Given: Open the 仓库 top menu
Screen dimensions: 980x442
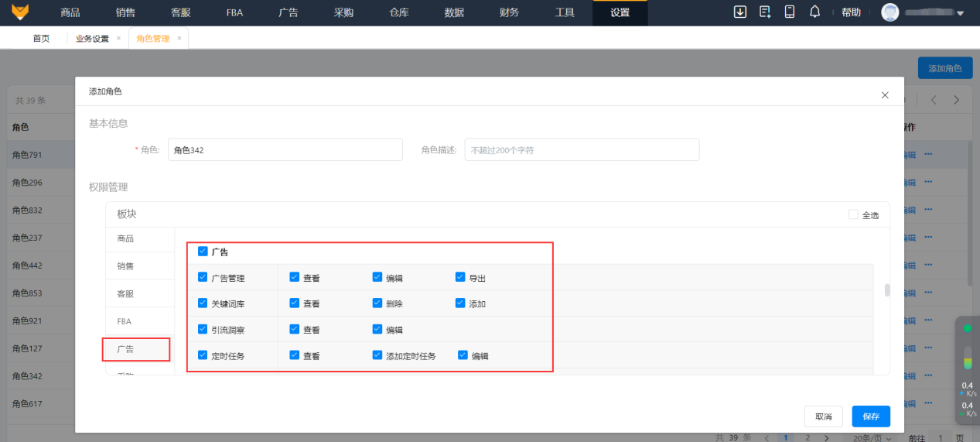Looking at the screenshot, I should click(399, 12).
